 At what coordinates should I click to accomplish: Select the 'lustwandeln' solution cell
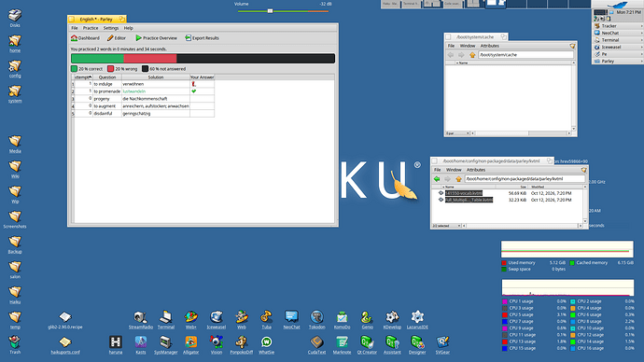[x=156, y=91]
